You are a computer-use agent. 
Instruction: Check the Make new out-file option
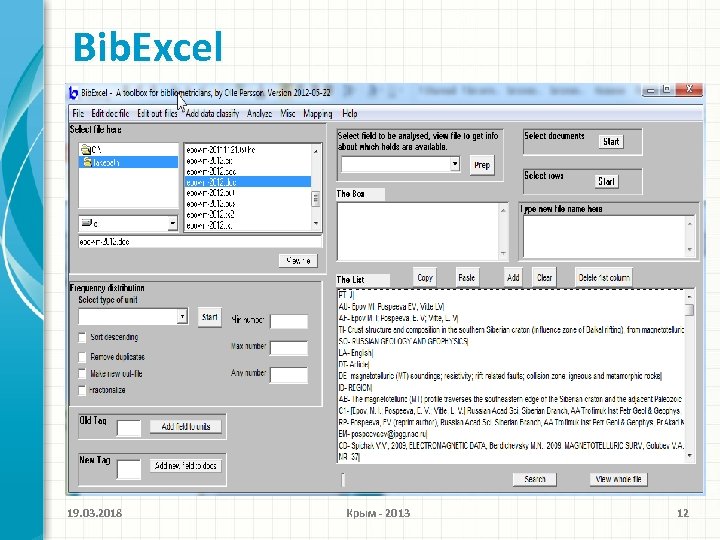click(82, 374)
